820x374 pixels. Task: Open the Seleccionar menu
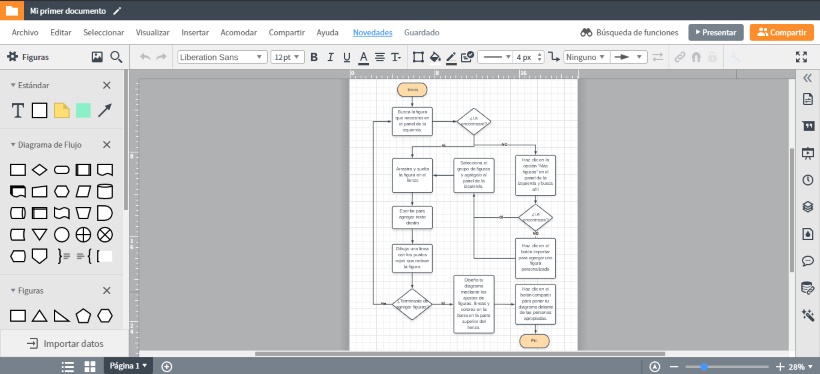click(104, 32)
